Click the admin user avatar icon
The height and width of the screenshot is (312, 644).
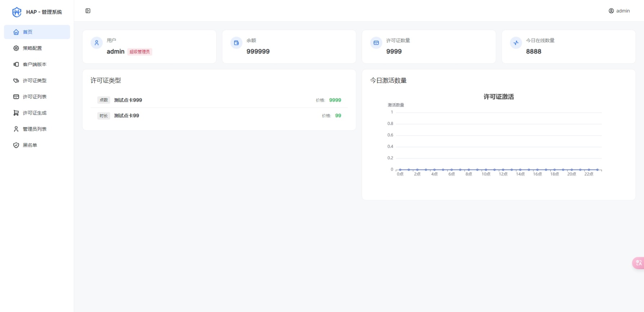[611, 11]
